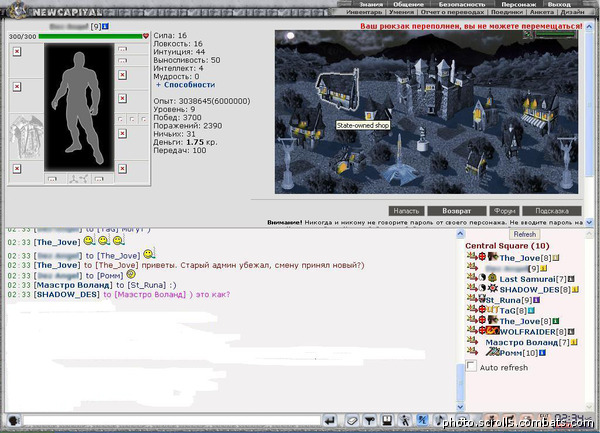Open green info icon after The_Jove[8]
Image resolution: width=600 pixels, height=433 pixels.
(x=556, y=321)
